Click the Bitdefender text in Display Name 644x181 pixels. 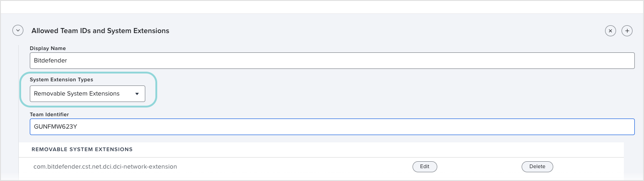click(50, 61)
